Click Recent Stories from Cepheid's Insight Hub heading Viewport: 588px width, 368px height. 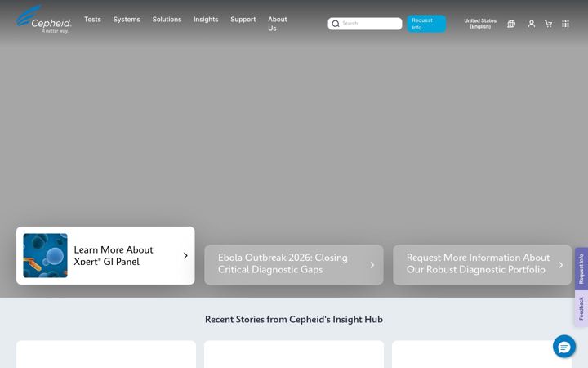294,320
